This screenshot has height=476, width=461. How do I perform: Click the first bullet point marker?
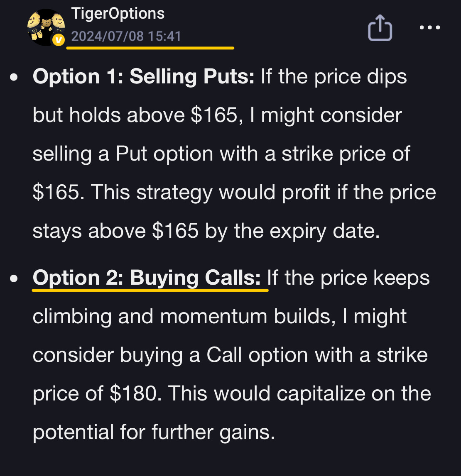(x=15, y=77)
